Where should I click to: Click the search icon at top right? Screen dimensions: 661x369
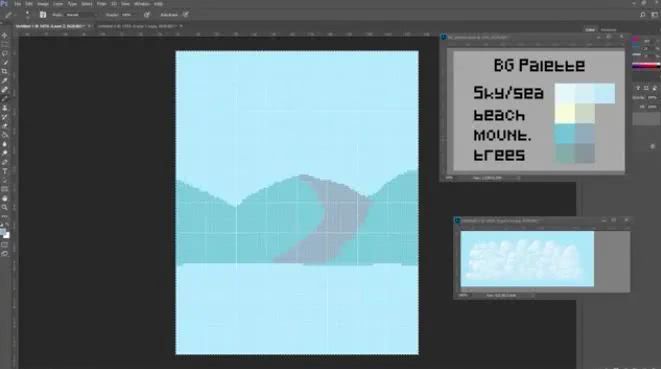coord(642,15)
